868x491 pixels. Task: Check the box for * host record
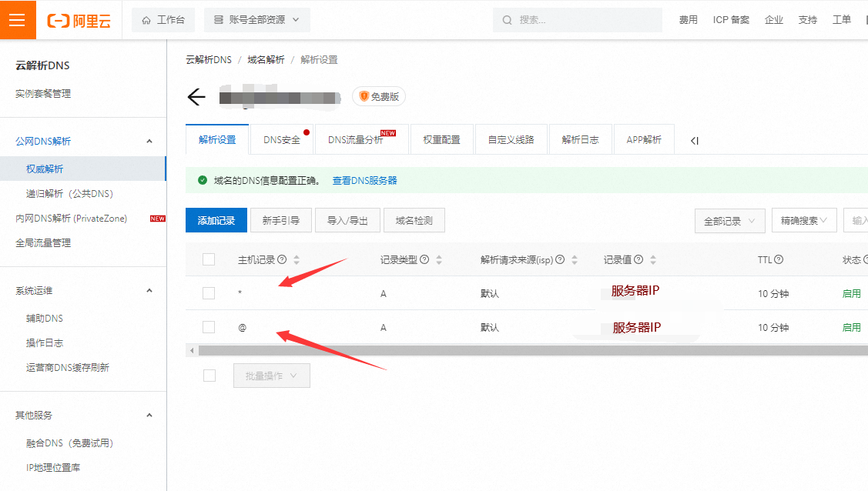tap(209, 293)
